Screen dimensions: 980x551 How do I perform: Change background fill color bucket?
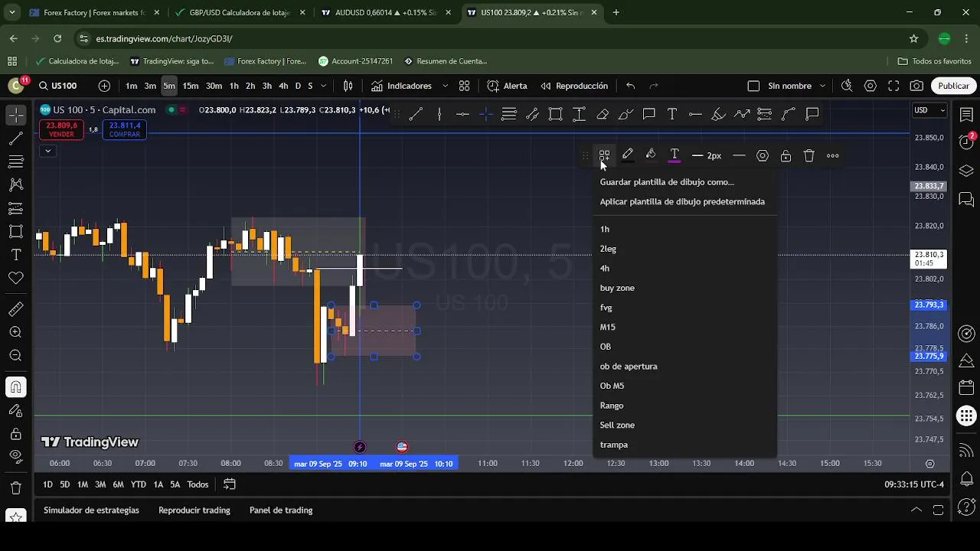(x=651, y=155)
